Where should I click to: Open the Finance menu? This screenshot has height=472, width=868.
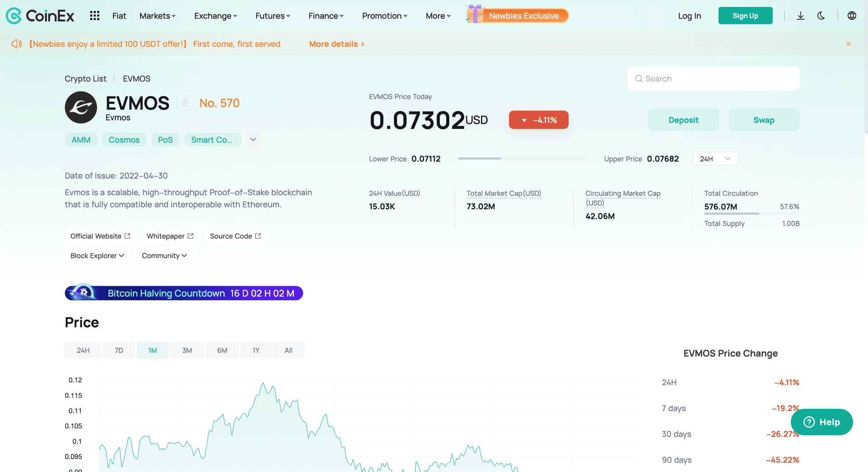tap(326, 16)
